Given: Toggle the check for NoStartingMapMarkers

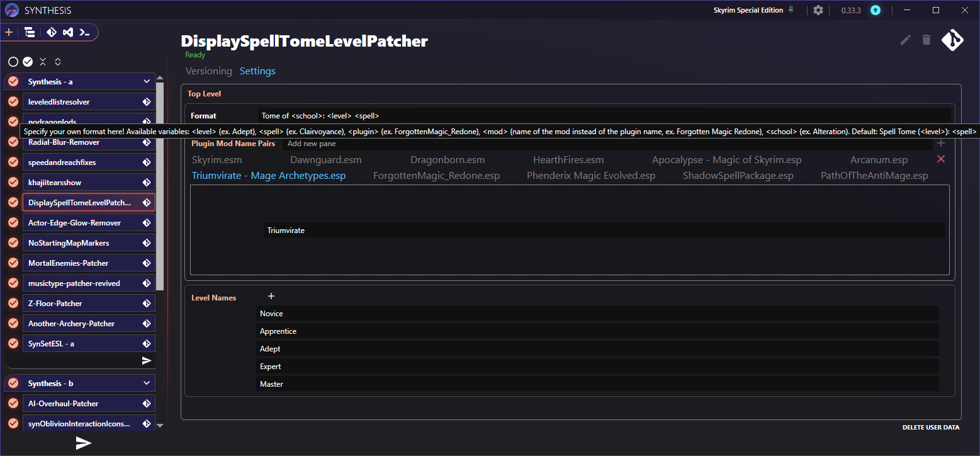Looking at the screenshot, I should 13,243.
